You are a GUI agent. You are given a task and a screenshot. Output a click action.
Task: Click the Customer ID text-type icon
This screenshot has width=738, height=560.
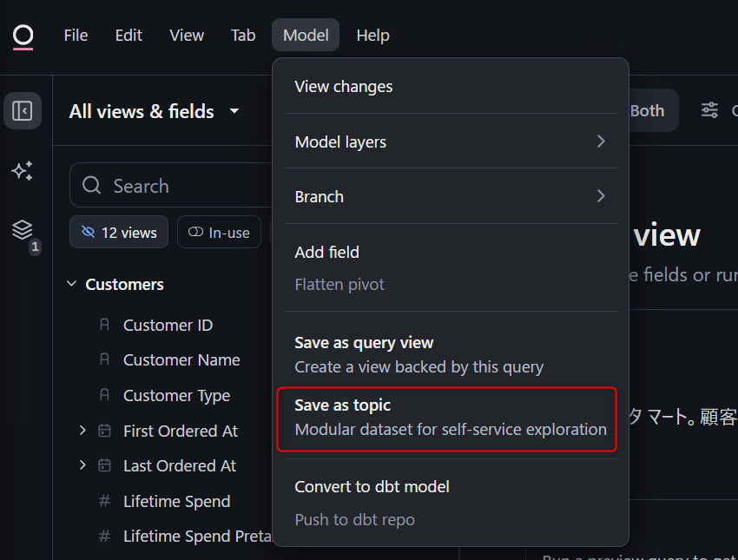coord(105,325)
